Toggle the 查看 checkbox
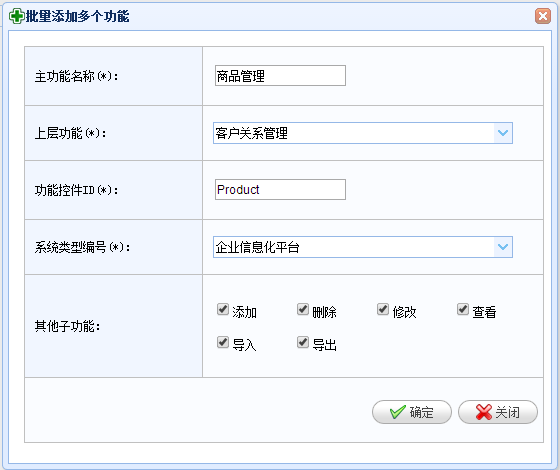The width and height of the screenshot is (560, 470). click(x=463, y=309)
